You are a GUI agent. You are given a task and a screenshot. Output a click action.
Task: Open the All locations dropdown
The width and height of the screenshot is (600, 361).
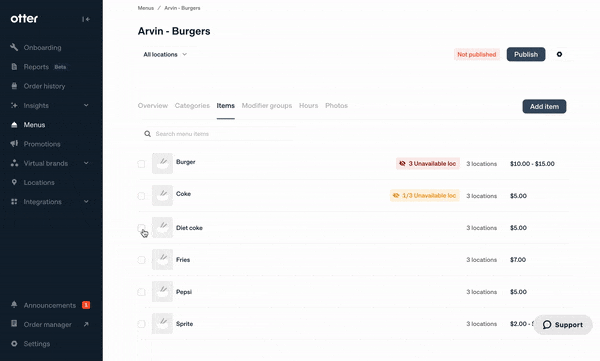click(165, 54)
